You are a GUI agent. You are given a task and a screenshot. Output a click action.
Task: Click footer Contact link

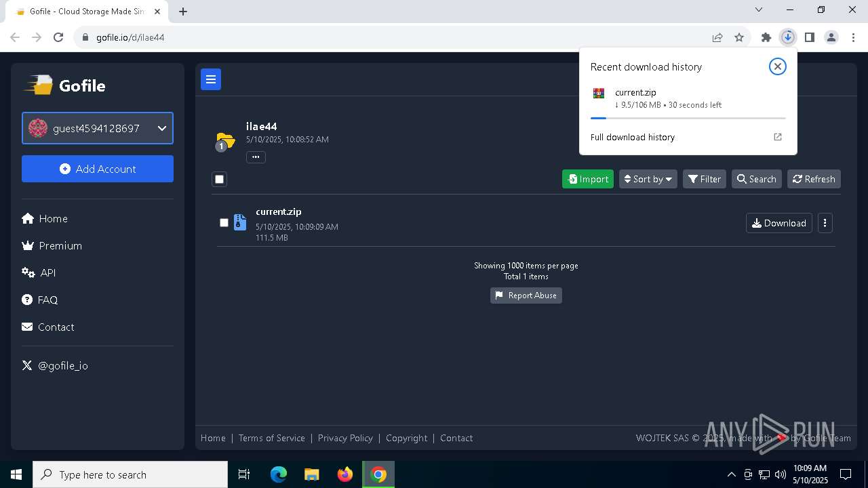(456, 438)
